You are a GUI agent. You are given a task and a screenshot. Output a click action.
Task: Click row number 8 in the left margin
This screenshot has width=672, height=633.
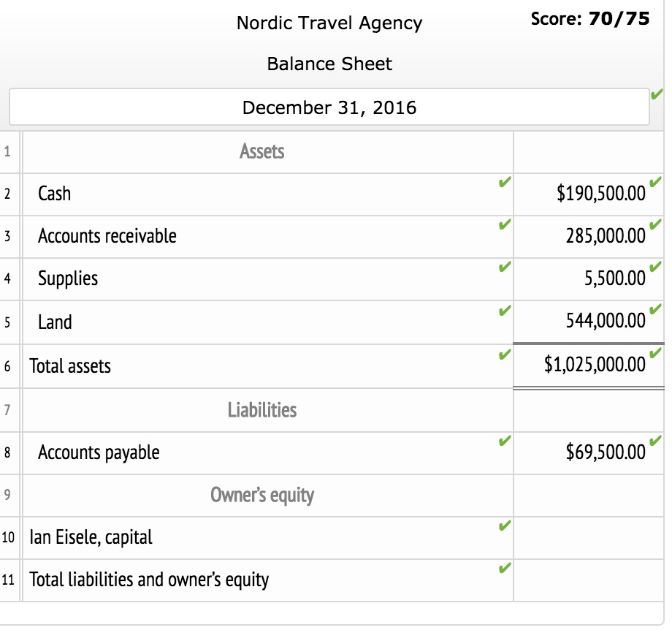click(7, 453)
